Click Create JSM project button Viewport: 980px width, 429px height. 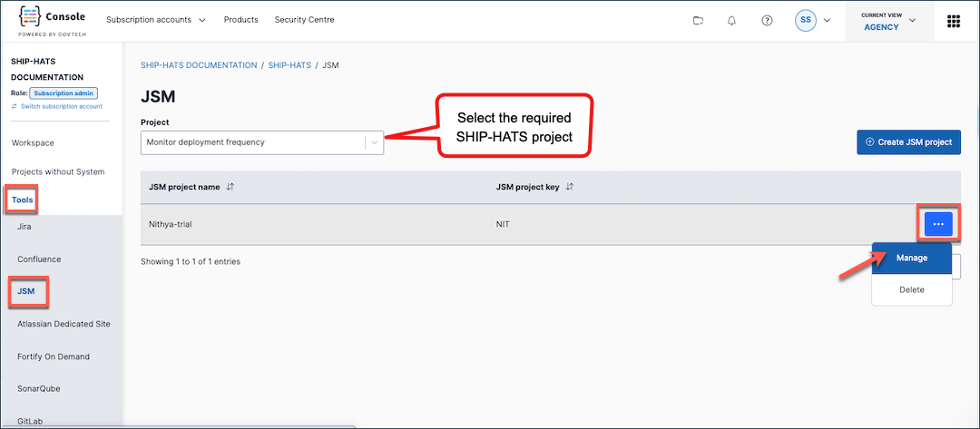(908, 142)
